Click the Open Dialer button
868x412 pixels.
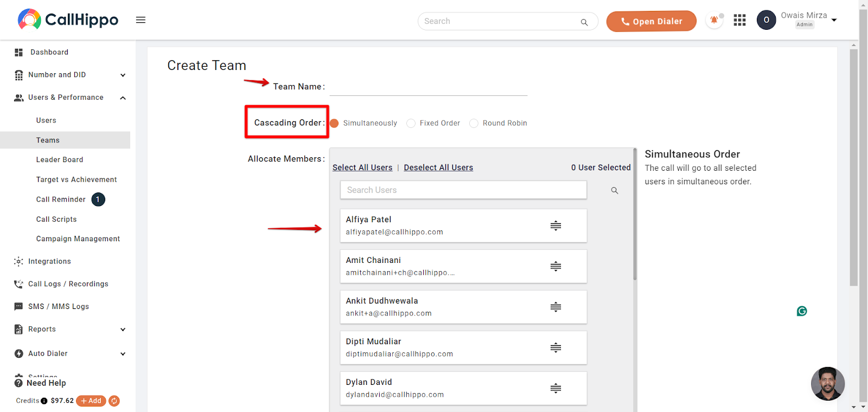point(652,21)
